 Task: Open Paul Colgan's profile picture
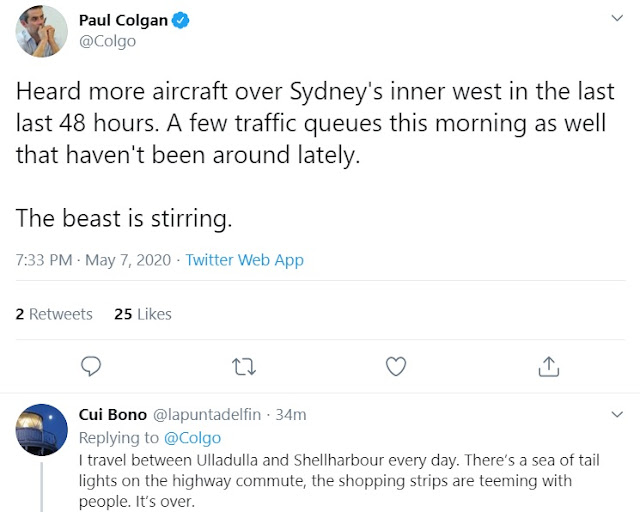41,31
